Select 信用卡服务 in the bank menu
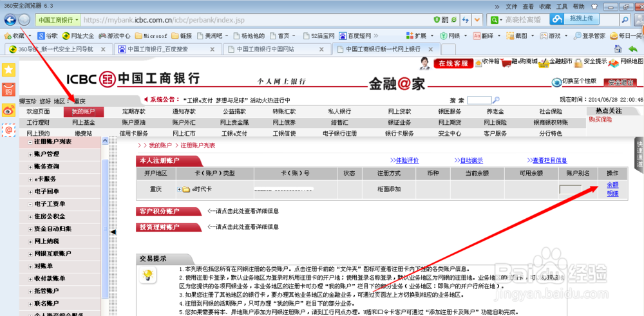Screen dimensions: 644x316 pyautogui.click(x=134, y=133)
